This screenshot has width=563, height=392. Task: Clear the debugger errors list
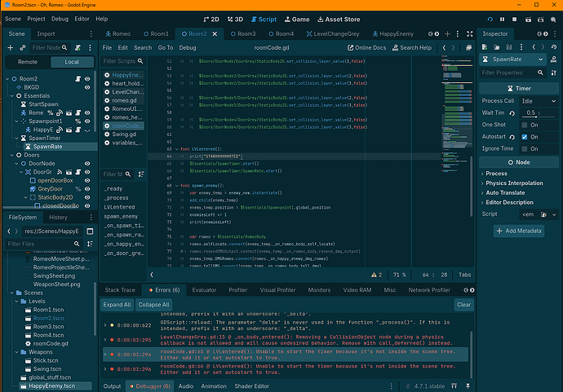click(x=463, y=305)
